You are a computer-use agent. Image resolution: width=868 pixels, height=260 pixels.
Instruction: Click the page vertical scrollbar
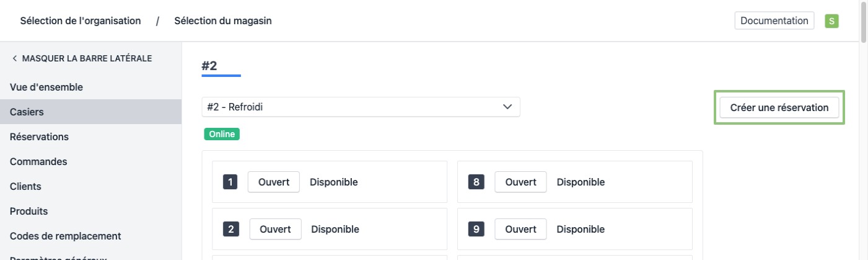pyautogui.click(x=863, y=124)
